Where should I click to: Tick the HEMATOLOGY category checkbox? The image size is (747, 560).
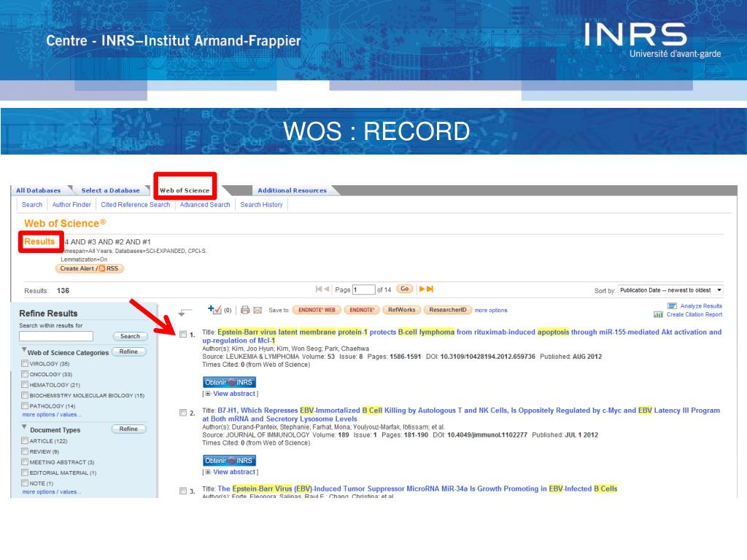click(x=25, y=384)
